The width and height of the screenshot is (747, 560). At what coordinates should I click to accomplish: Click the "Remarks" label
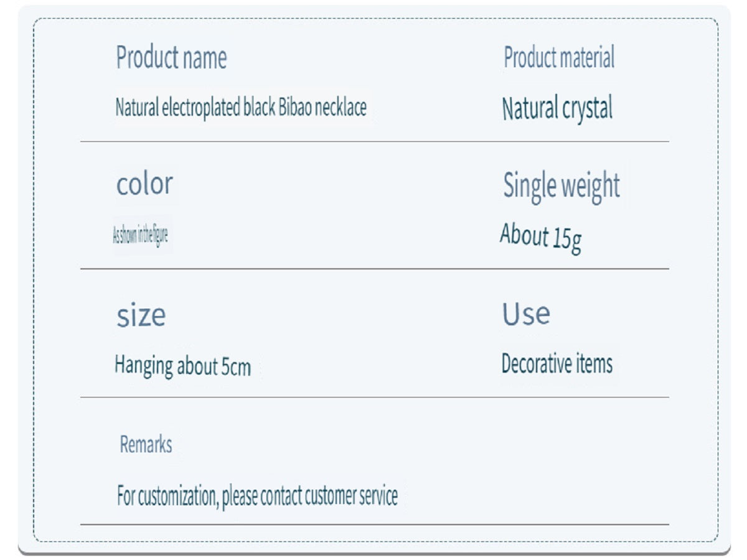146,445
